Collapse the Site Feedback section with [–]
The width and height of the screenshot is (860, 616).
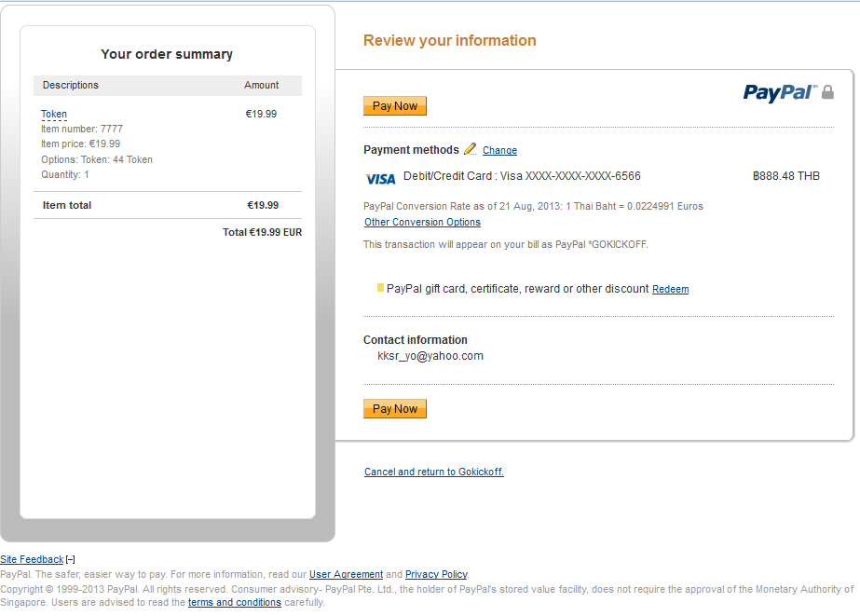pyautogui.click(x=71, y=559)
